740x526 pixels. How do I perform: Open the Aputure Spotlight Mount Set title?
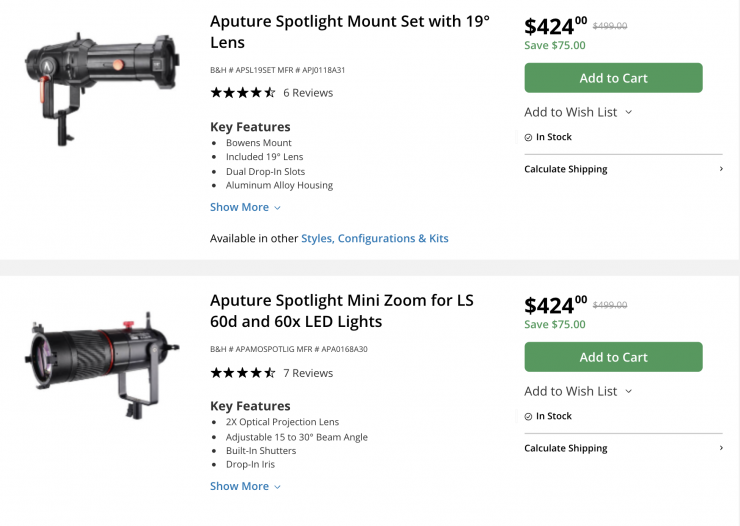tap(349, 31)
